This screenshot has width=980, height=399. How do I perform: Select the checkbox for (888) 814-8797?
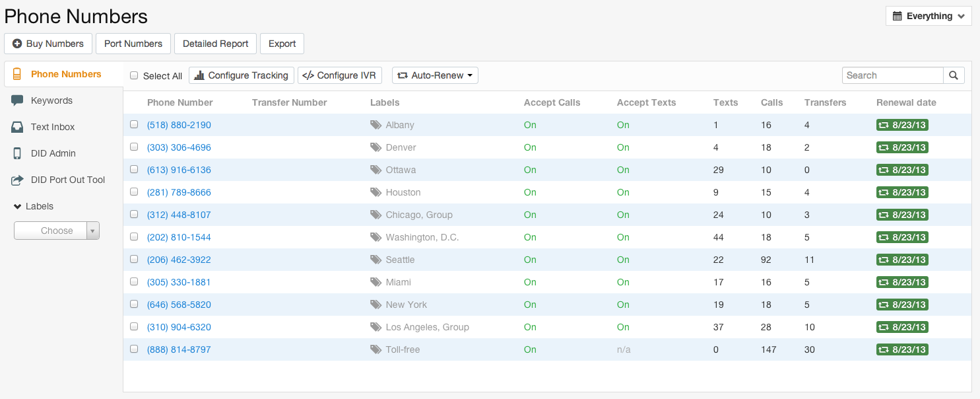coord(134,349)
